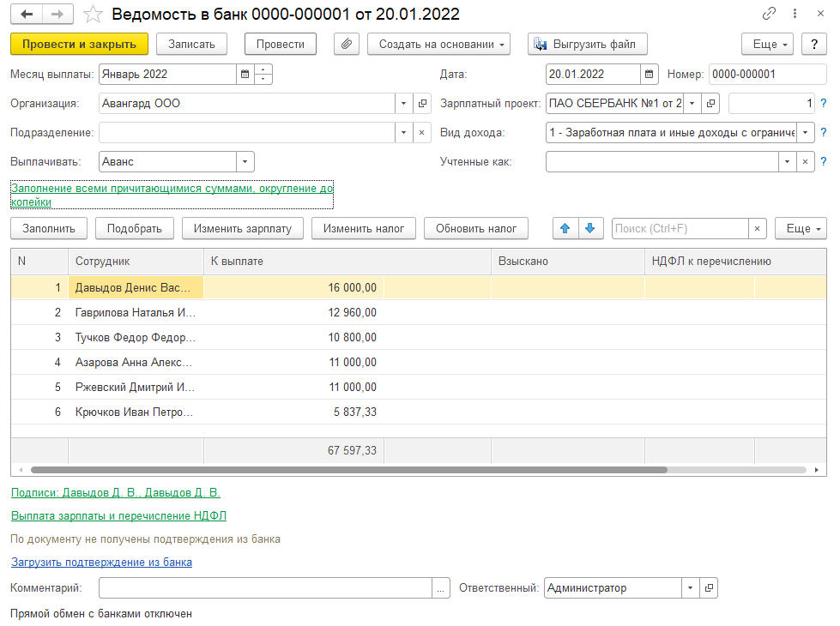Click the Изменить налог button
Image resolution: width=840 pixels, height=626 pixels.
(x=364, y=229)
